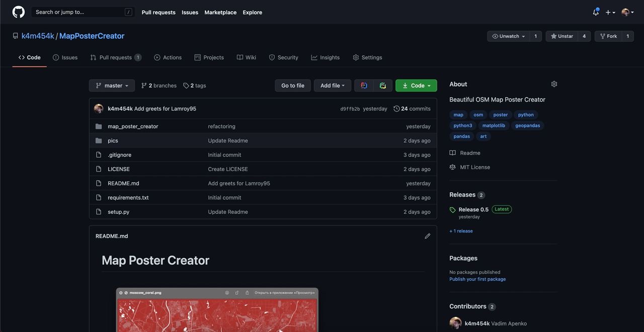Go to Marketplace
The image size is (644, 332).
click(x=220, y=12)
